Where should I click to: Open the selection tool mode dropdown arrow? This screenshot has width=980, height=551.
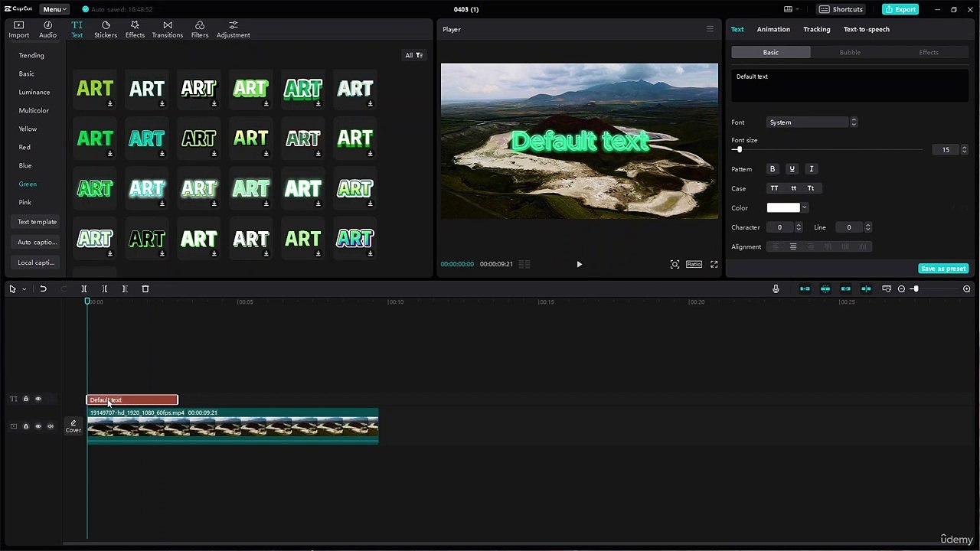pyautogui.click(x=24, y=289)
